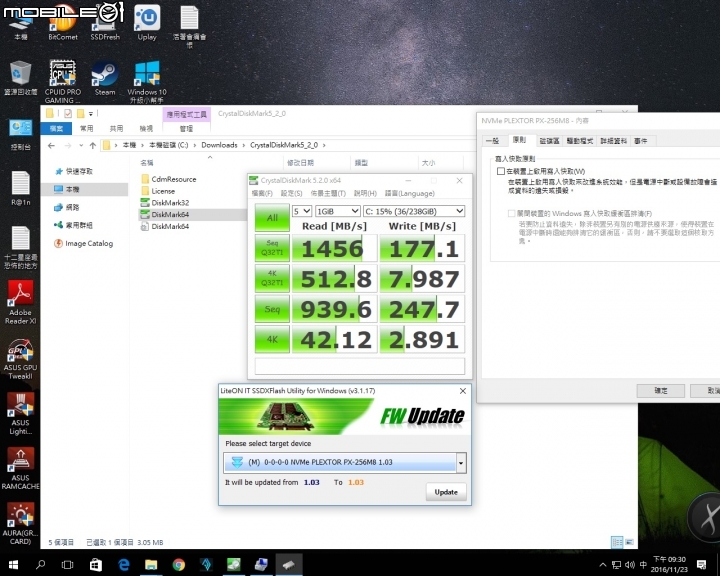
Task: Select 快速存取 in Explorer navigation pane
Action: (x=73, y=171)
